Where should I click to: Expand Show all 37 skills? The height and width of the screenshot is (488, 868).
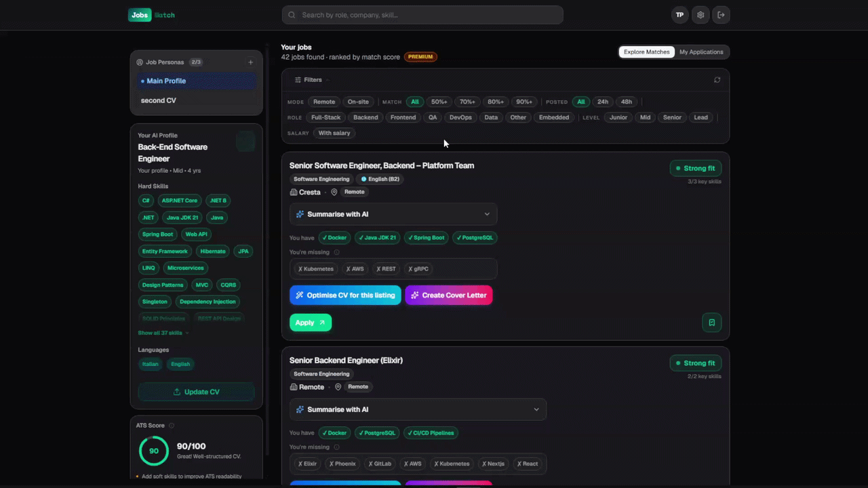(163, 333)
